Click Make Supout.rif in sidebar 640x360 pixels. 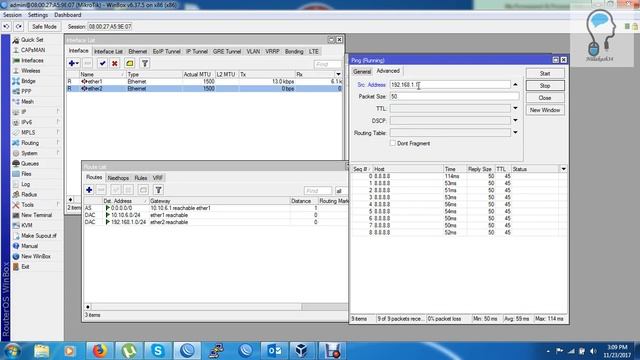39,236
